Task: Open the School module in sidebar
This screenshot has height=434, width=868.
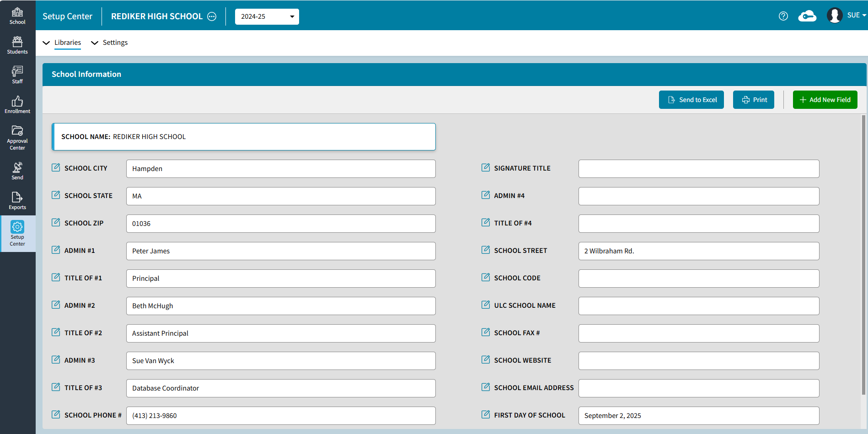Action: [17, 16]
